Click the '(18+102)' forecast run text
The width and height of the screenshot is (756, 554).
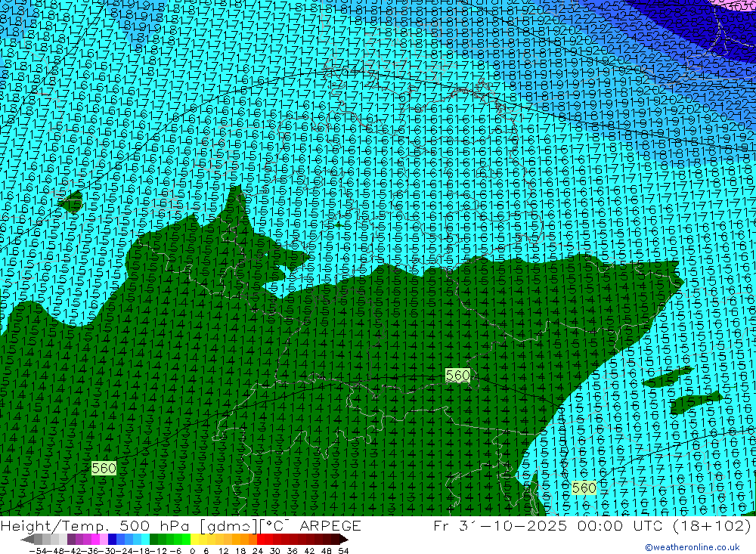(x=711, y=526)
